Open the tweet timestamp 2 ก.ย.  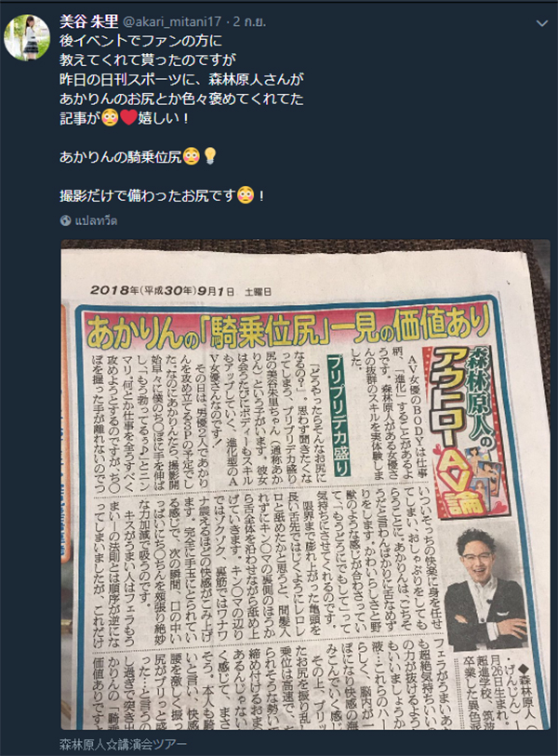pos(250,21)
